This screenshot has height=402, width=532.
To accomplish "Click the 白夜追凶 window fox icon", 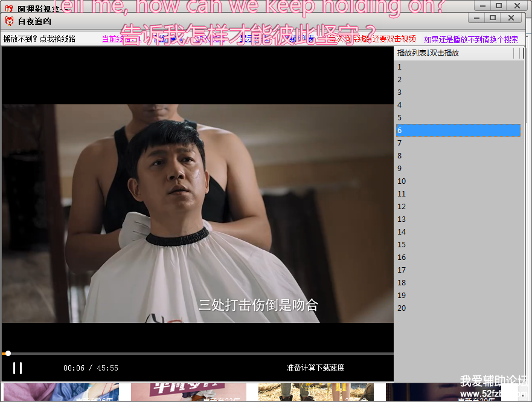I will click(10, 21).
